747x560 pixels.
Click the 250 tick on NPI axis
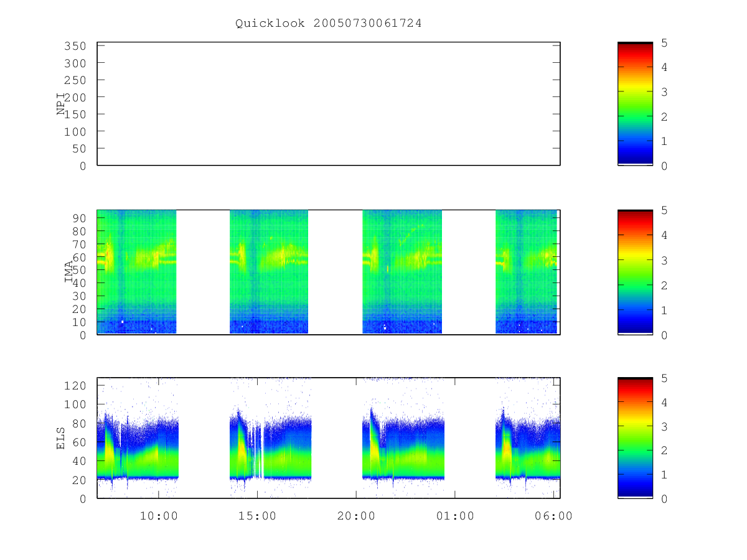pyautogui.click(x=76, y=80)
